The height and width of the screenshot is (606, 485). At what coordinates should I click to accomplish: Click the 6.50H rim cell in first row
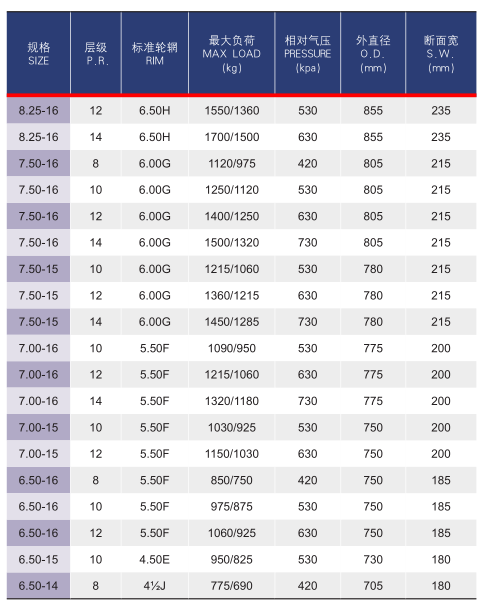[x=155, y=111]
